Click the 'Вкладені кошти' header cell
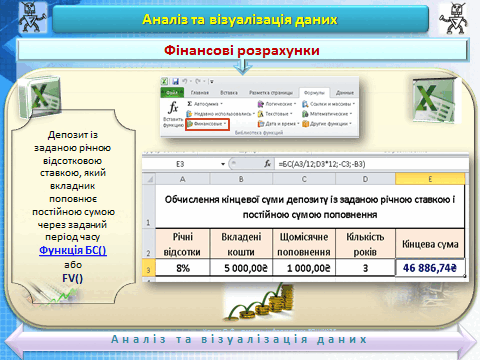Viewport: 480px width, 360px height. pyautogui.click(x=241, y=243)
